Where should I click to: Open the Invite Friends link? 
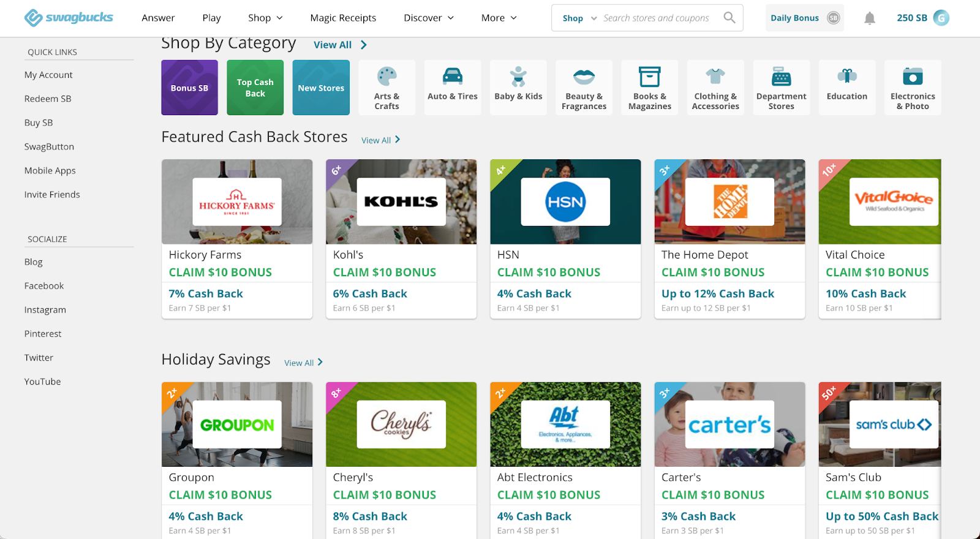pyautogui.click(x=52, y=194)
